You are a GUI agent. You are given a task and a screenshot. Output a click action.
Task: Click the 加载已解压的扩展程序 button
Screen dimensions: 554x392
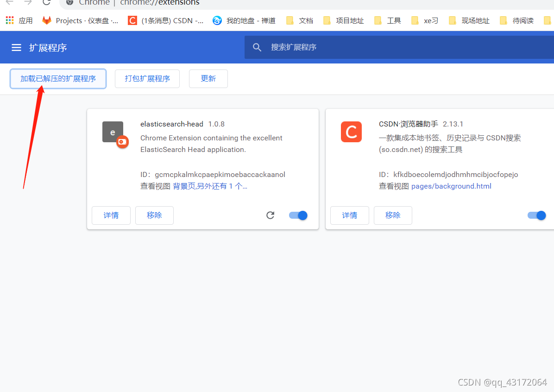(x=57, y=79)
